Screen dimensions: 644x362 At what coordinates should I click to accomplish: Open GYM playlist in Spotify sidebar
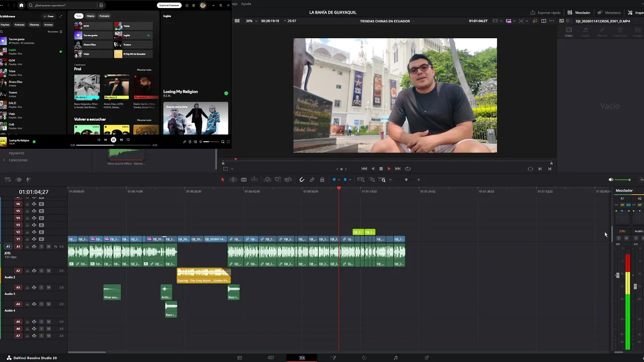pyautogui.click(x=30, y=62)
